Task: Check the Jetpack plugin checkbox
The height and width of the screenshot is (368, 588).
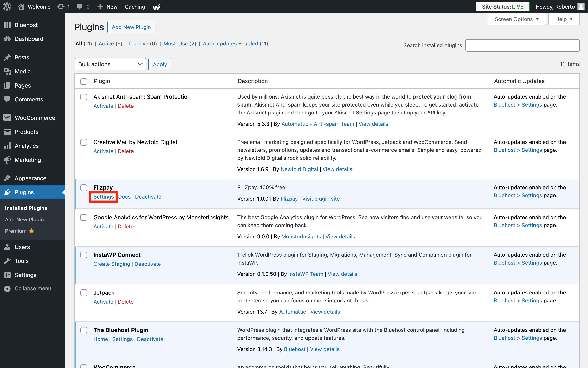Action: (84, 293)
